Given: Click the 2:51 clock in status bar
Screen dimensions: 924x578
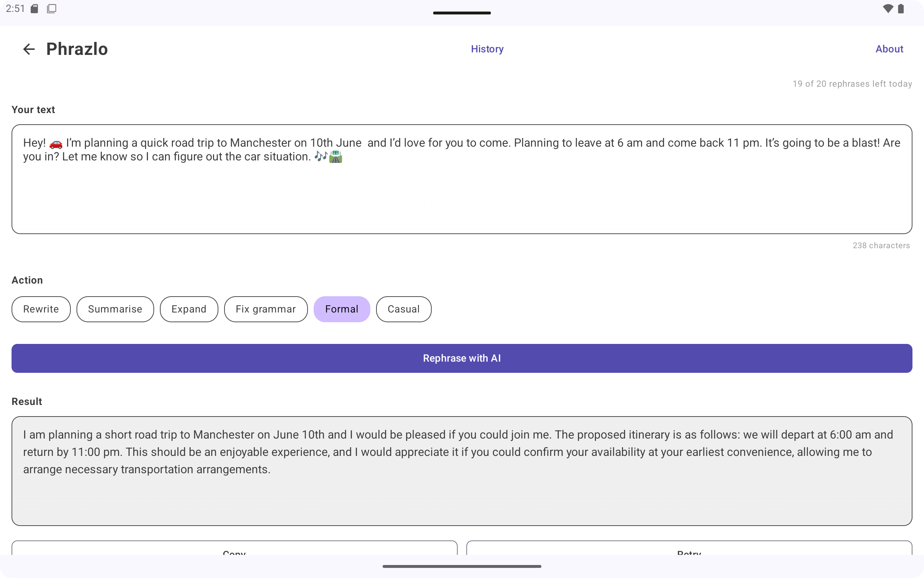Looking at the screenshot, I should 15,8.
